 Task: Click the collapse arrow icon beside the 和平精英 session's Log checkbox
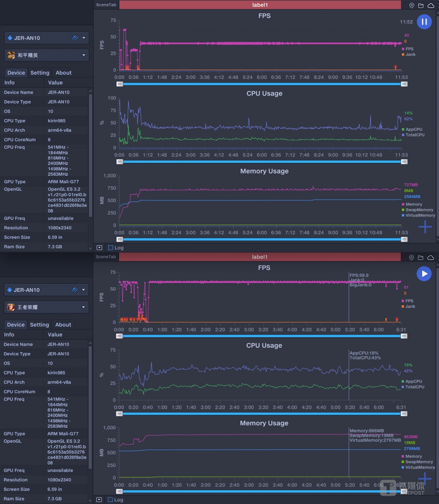[x=99, y=248]
